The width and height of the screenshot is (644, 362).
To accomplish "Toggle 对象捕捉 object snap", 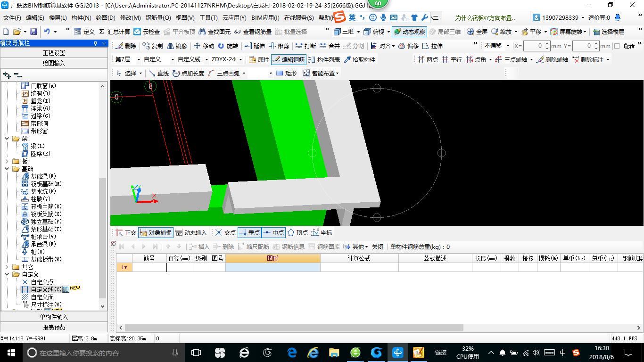I will point(156,232).
